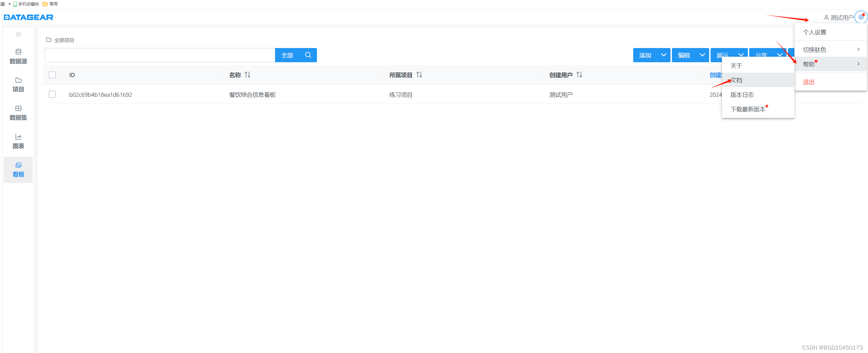The height and width of the screenshot is (353, 868).
Task: Select 文档 from the help submenu
Action: (x=736, y=80)
